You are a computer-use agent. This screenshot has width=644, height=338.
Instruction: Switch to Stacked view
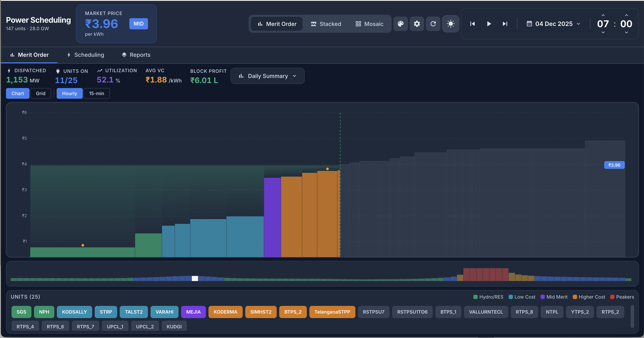(x=326, y=24)
